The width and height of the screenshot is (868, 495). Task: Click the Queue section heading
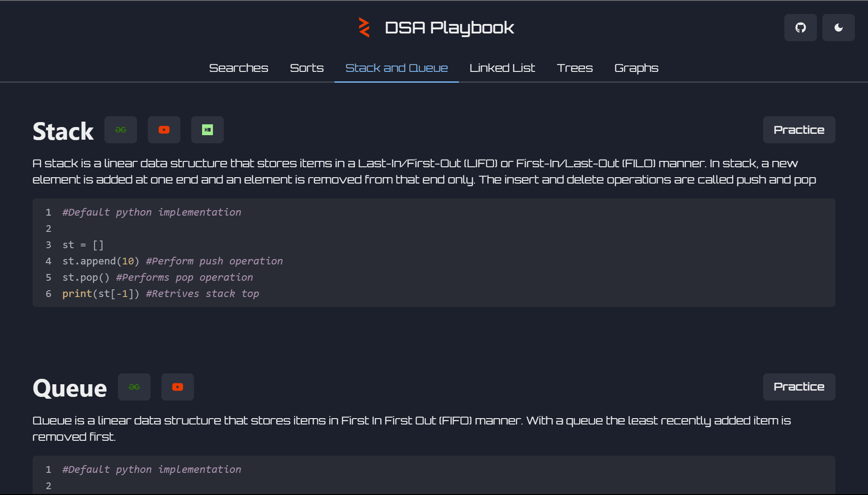(70, 388)
